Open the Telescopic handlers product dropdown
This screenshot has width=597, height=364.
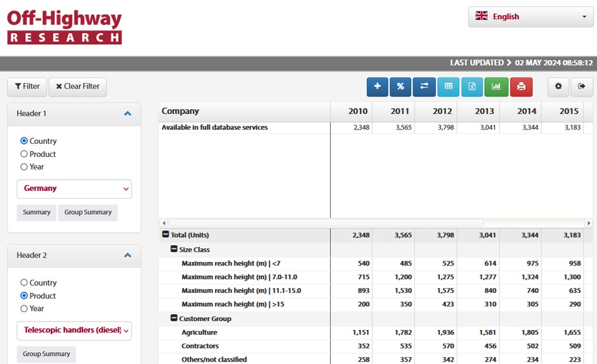point(74,331)
